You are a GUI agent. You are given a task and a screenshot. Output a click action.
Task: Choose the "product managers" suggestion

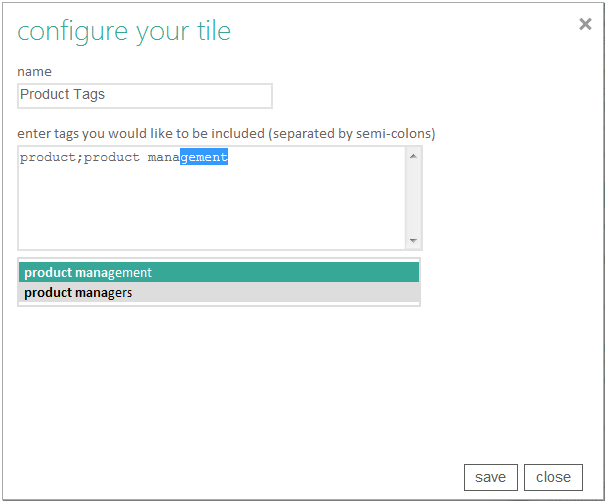pos(78,293)
